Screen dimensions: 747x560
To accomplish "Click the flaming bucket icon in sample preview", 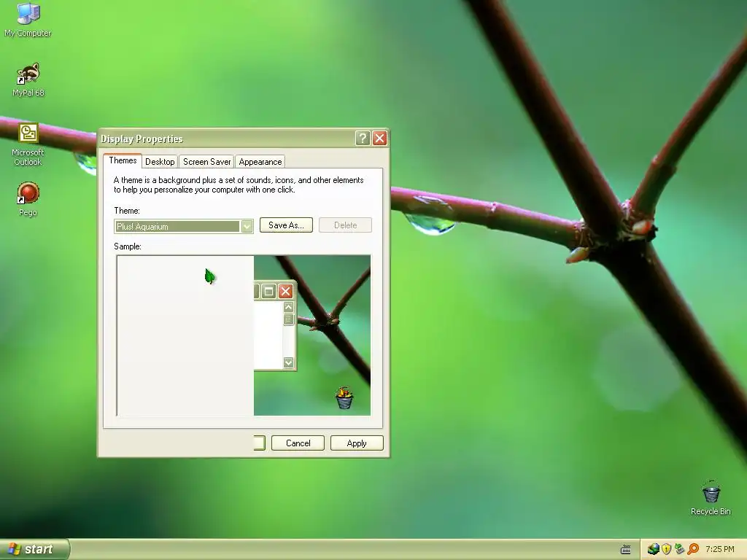I will 344,398.
